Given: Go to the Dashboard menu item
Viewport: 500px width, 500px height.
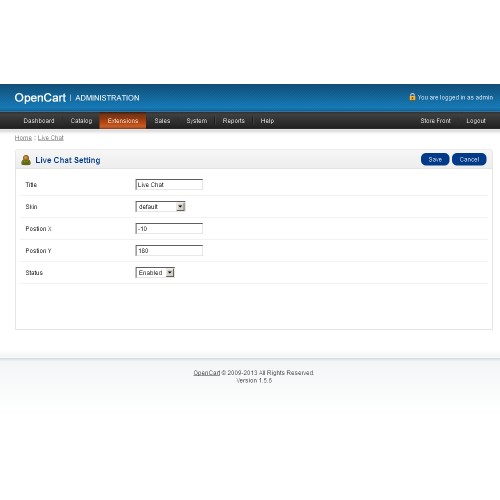Looking at the screenshot, I should (x=39, y=121).
